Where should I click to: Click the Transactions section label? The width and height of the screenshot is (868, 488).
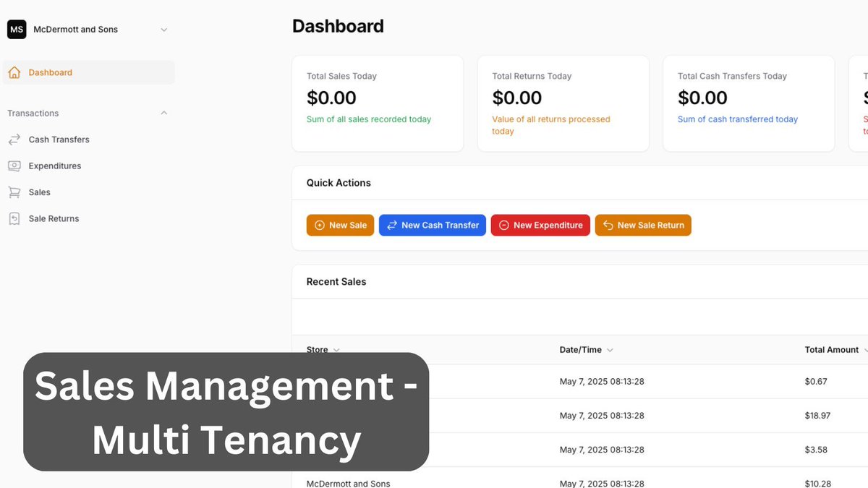(x=33, y=113)
